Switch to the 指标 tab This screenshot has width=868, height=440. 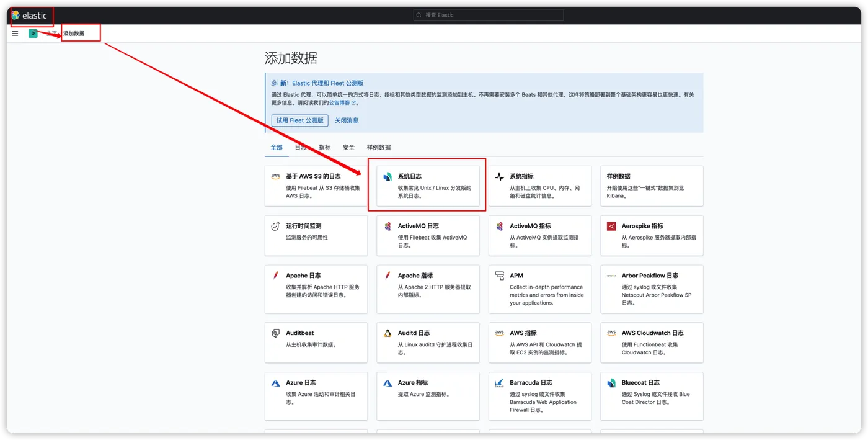[x=325, y=147]
